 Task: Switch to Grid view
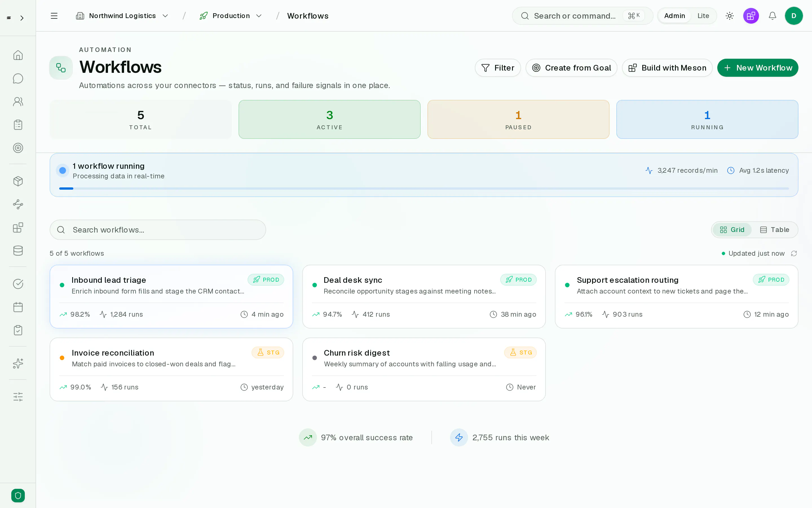coord(732,230)
